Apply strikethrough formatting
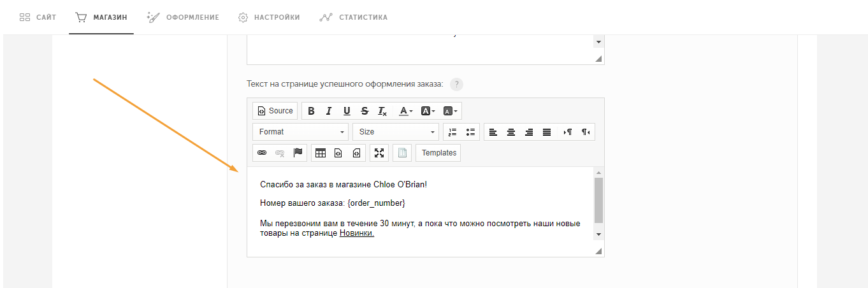This screenshot has height=288, width=868. 365,111
